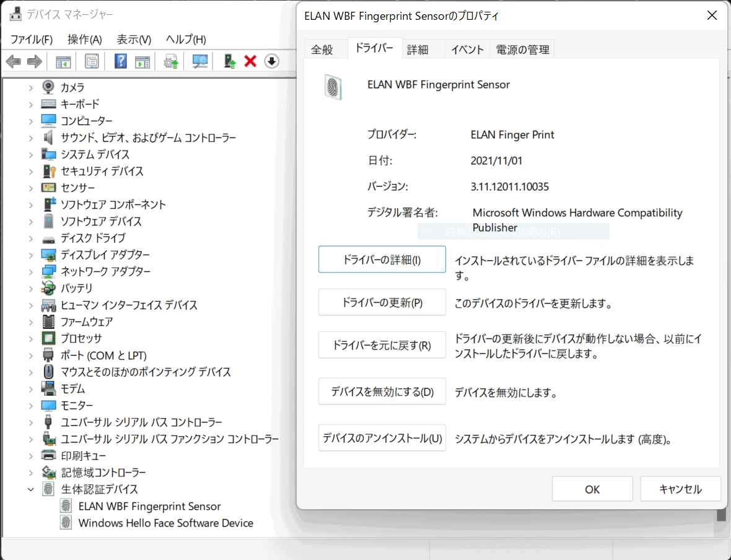Open the Properties sheet toolbar icon
This screenshot has width=731, height=560.
point(92,61)
